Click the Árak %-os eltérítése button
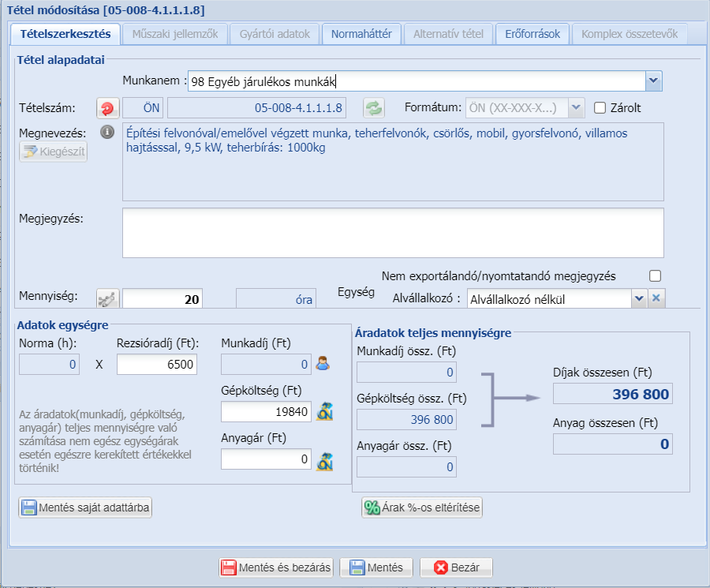 coord(422,507)
